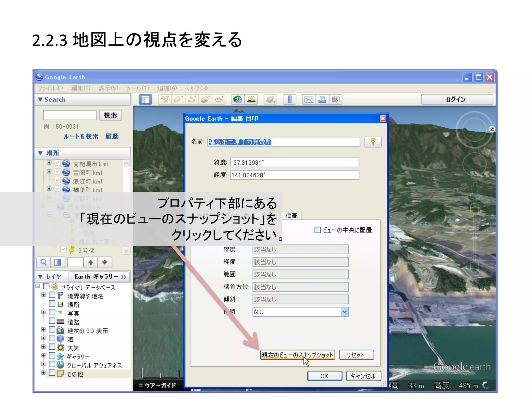Viewport: 532px width, 399px height.
Task: Open the ruler measurement tool
Action: pos(289,99)
